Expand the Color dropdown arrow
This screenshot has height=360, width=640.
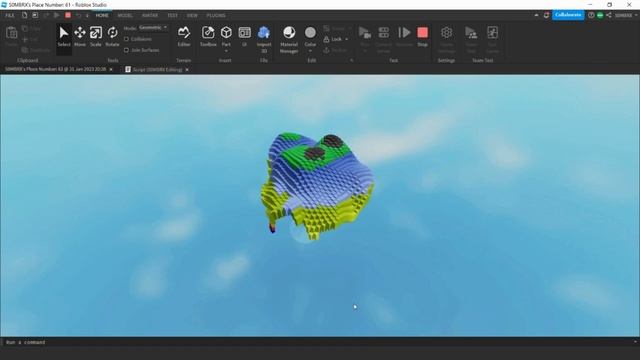(310, 51)
